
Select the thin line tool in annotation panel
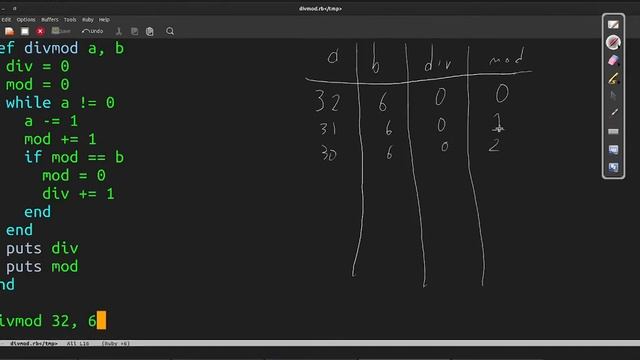613,113
